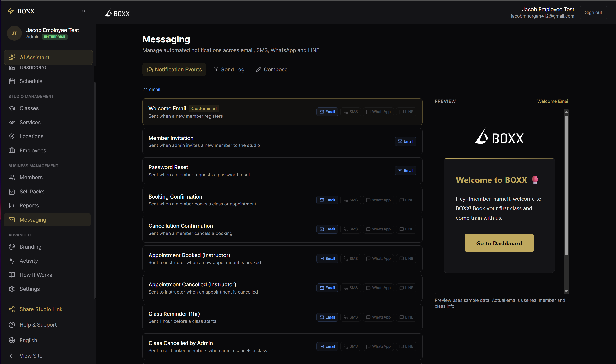Click Go to Dashboard in the email preview

pos(499,243)
